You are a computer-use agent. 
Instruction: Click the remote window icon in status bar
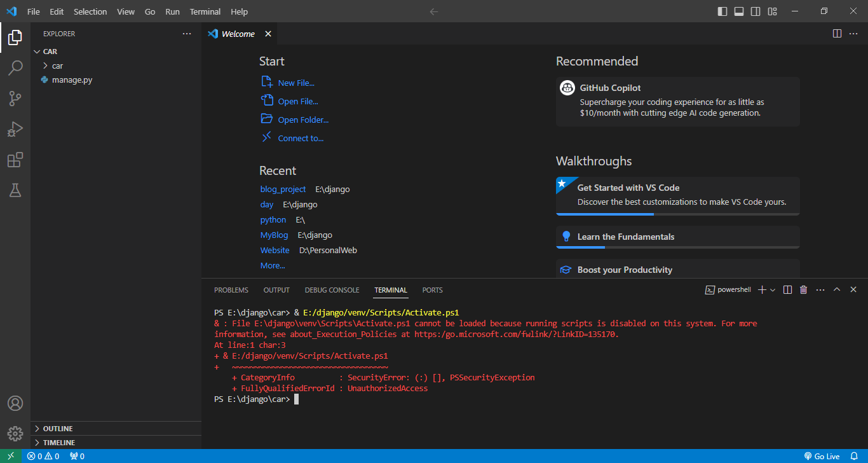[x=11, y=456]
